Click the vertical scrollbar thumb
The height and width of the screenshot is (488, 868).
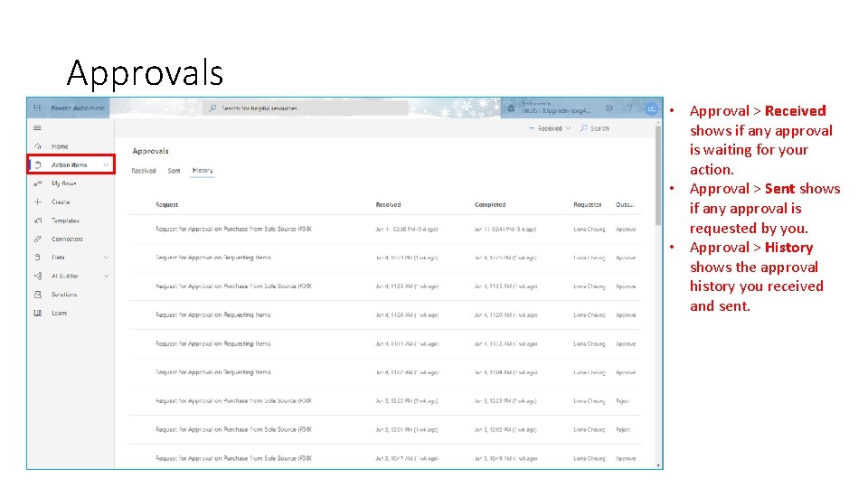coord(658,176)
